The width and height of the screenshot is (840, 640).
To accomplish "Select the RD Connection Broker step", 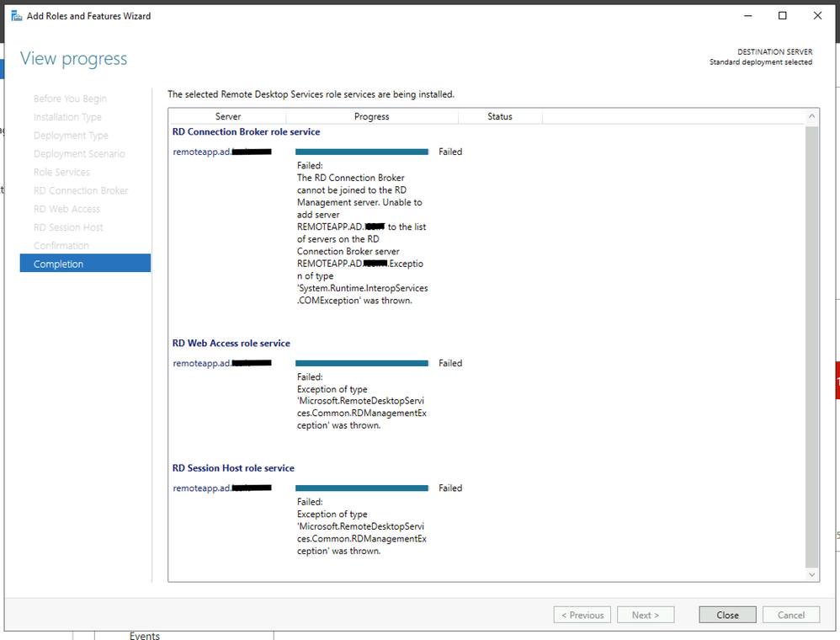I will (81, 190).
